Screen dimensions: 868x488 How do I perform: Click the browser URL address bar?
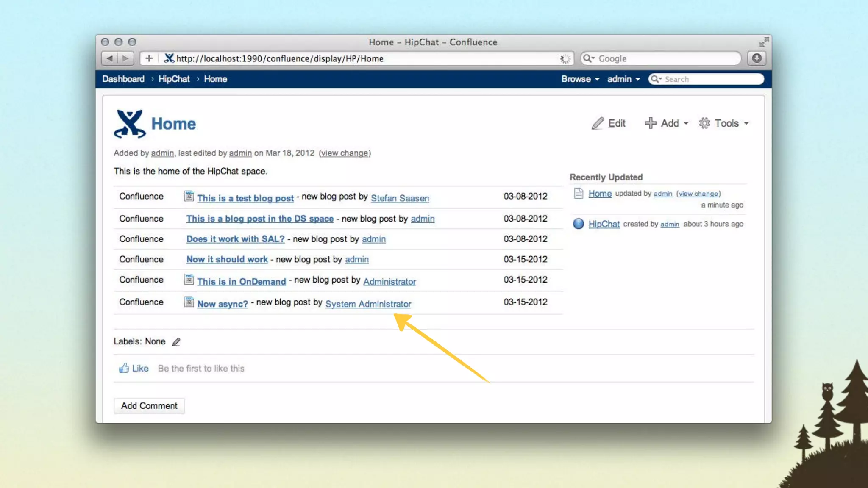(364, 58)
